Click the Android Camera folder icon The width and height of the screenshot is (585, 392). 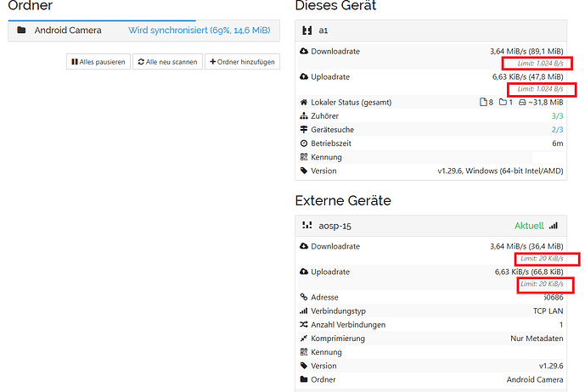click(x=21, y=30)
